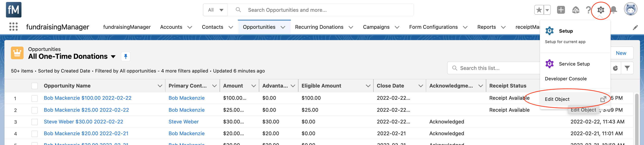Open the list filters funnel icon
The image size is (644, 145).
tap(627, 68)
